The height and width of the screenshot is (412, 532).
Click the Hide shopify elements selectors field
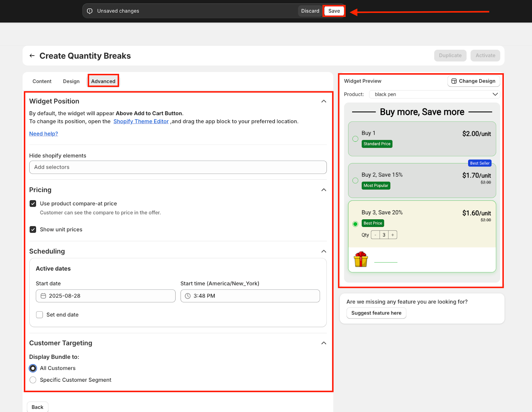pos(178,167)
